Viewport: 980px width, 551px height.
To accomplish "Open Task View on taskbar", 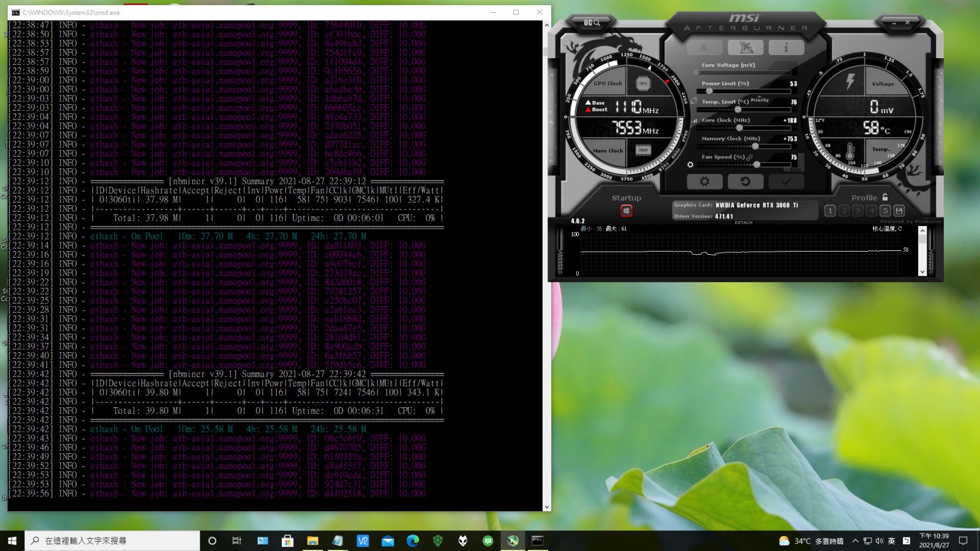I will tap(237, 541).
